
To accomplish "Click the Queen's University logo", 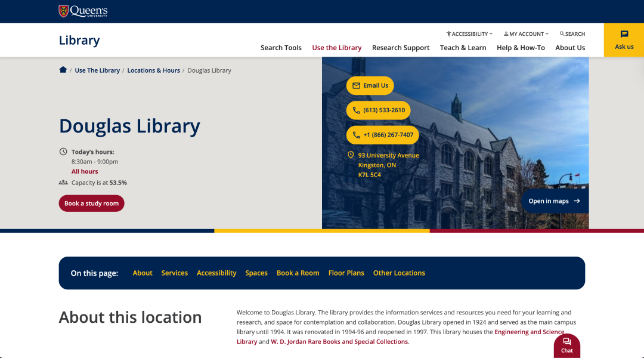I will coord(83,11).
